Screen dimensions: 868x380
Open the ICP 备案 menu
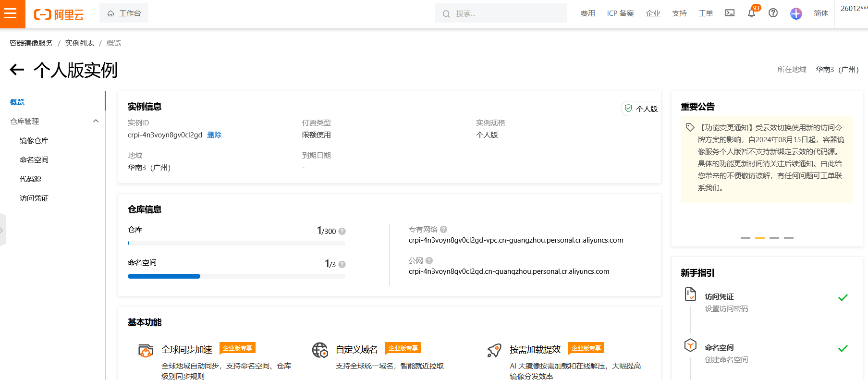[620, 13]
